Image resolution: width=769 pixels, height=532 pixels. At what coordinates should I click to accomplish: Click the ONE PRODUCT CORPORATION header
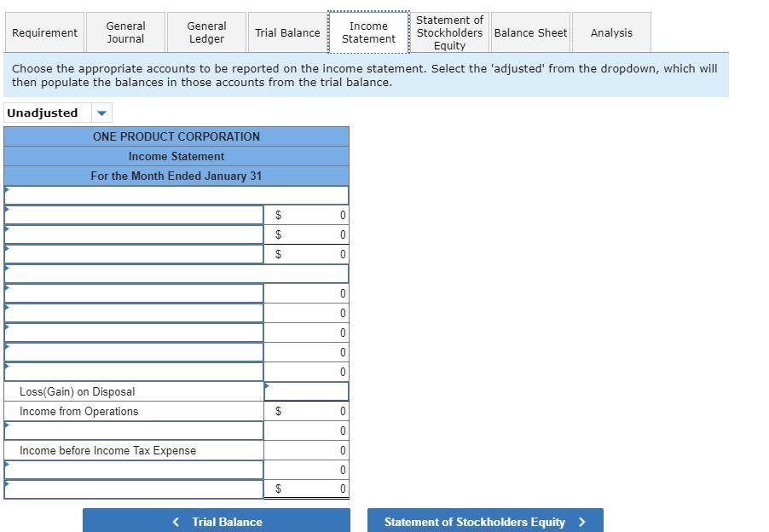[x=176, y=136]
